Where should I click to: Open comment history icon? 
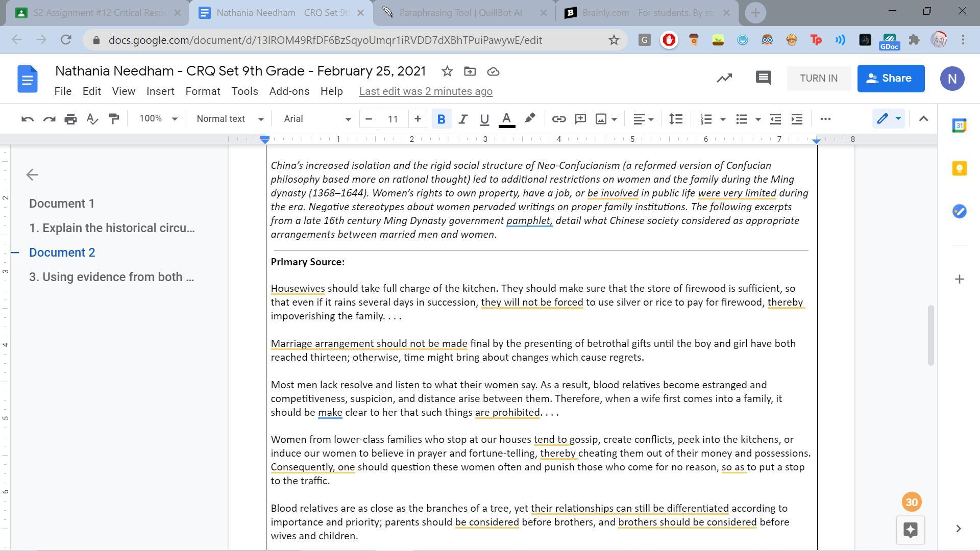pyautogui.click(x=763, y=78)
